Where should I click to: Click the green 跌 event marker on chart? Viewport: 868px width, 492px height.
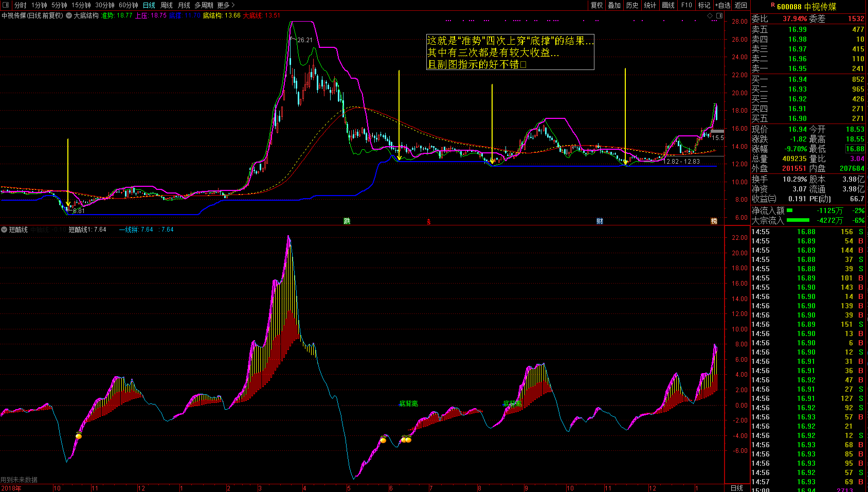coord(347,221)
